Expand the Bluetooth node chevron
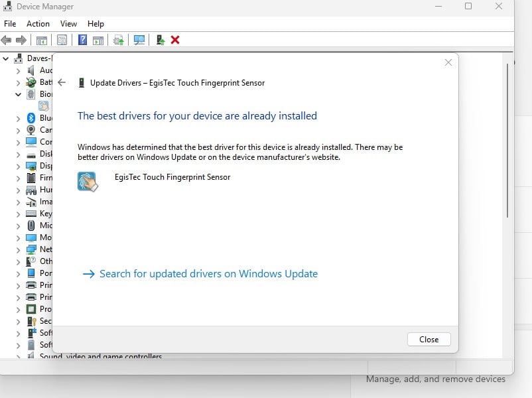The width and height of the screenshot is (532, 398). coord(19,119)
